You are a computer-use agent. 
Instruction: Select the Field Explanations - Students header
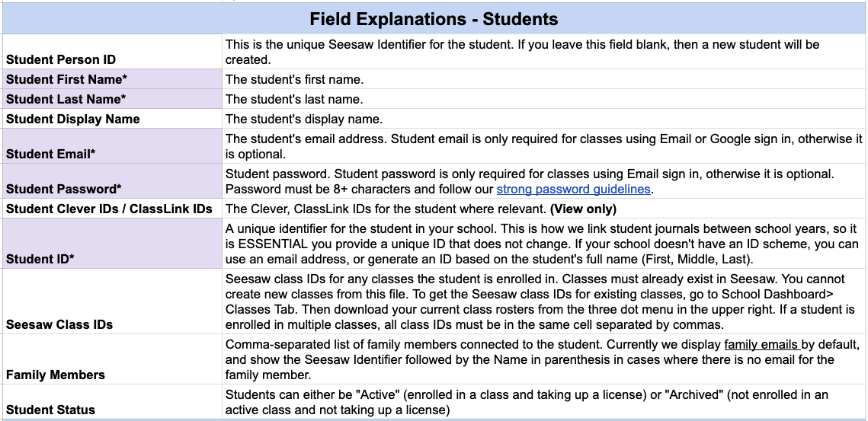434,19
